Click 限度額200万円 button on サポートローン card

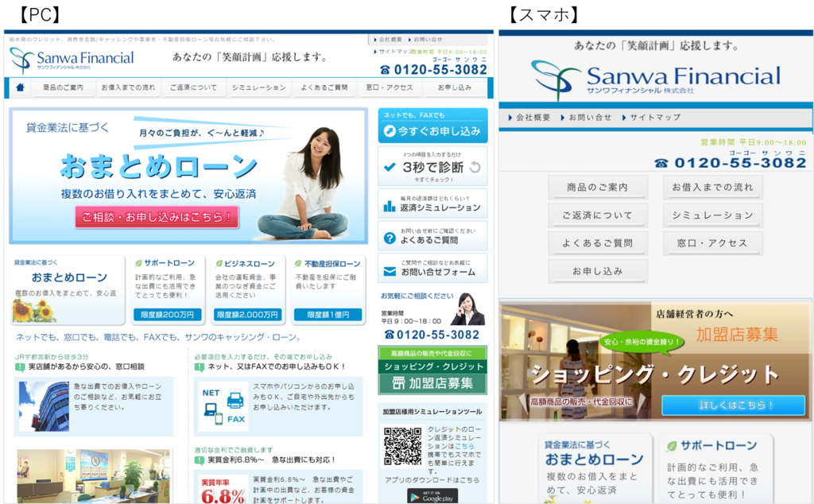(167, 315)
